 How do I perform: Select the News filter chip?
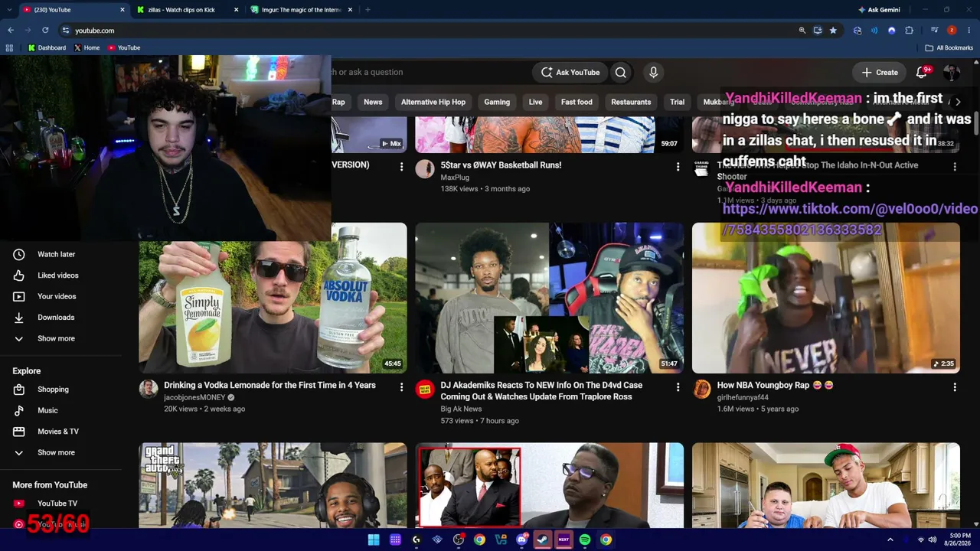[373, 102]
